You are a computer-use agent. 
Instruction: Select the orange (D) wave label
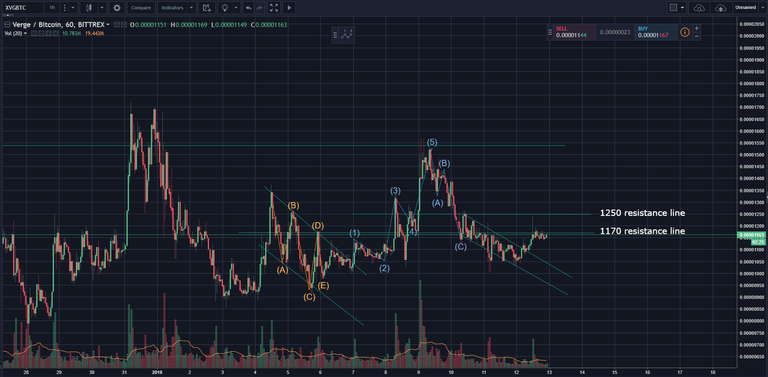318,226
